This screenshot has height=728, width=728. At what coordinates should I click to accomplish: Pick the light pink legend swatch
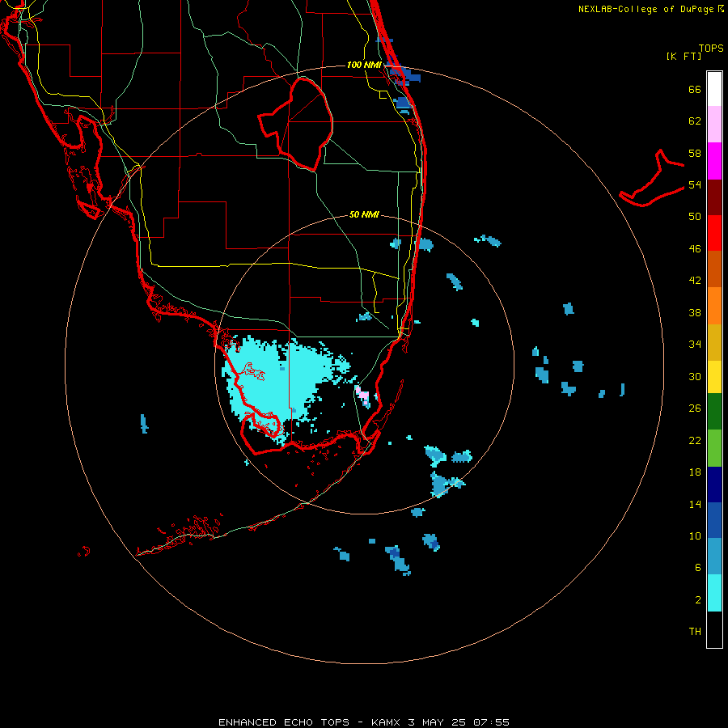click(714, 125)
